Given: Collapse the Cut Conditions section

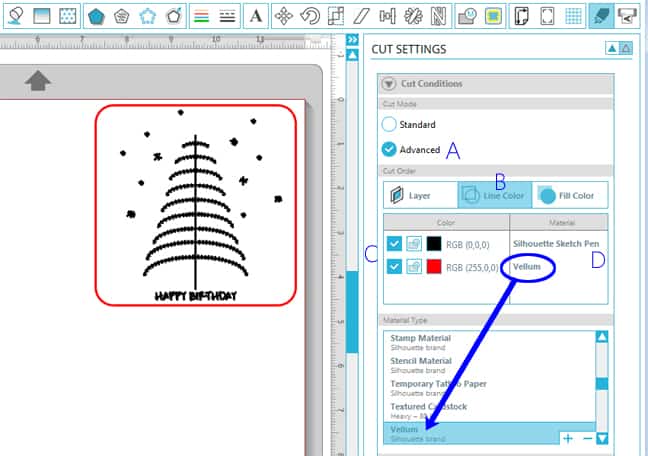Looking at the screenshot, I should click(x=387, y=85).
